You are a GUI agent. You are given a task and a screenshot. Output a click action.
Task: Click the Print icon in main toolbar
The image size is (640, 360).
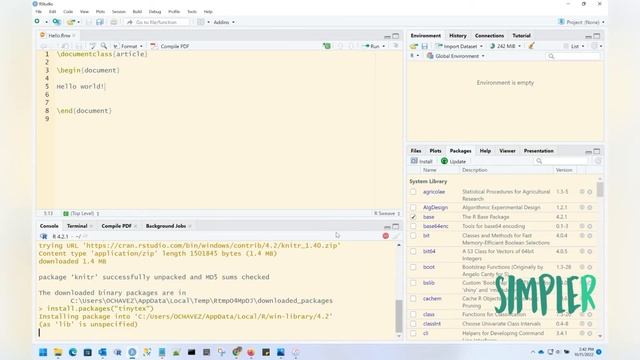113,22
